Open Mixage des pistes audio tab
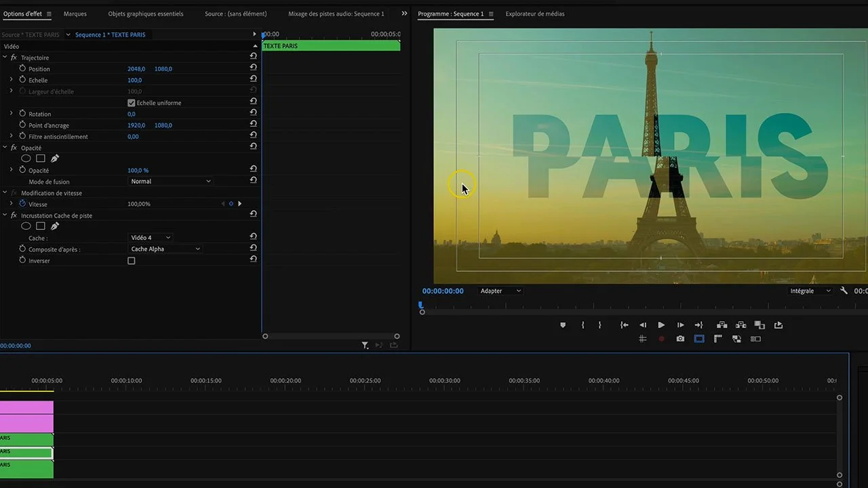Image resolution: width=868 pixels, height=488 pixels. coord(336,14)
